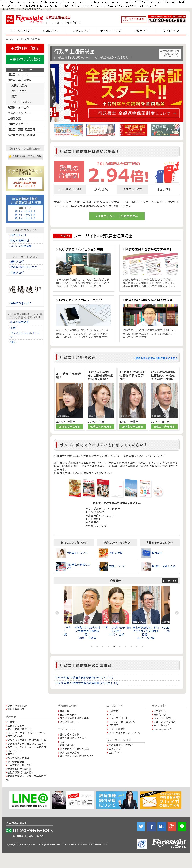Click 受講生アンケートの結果を見る button
The height and width of the screenshot is (868, 192).
(x=117, y=216)
